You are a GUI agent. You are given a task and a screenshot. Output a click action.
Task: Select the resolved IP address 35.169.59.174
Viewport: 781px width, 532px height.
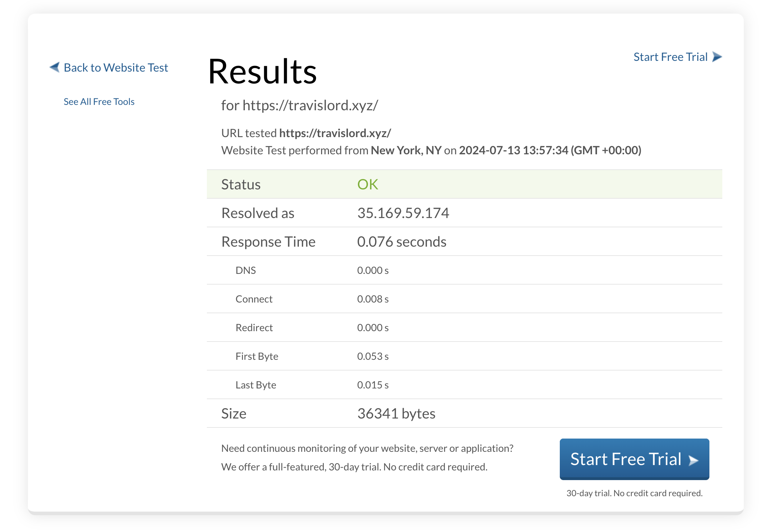(x=404, y=213)
